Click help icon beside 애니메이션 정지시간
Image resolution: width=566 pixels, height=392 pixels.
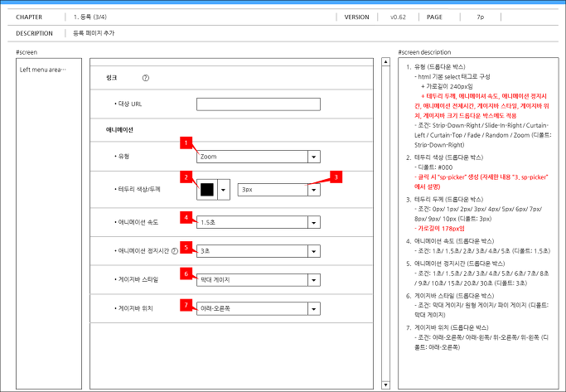(x=175, y=251)
